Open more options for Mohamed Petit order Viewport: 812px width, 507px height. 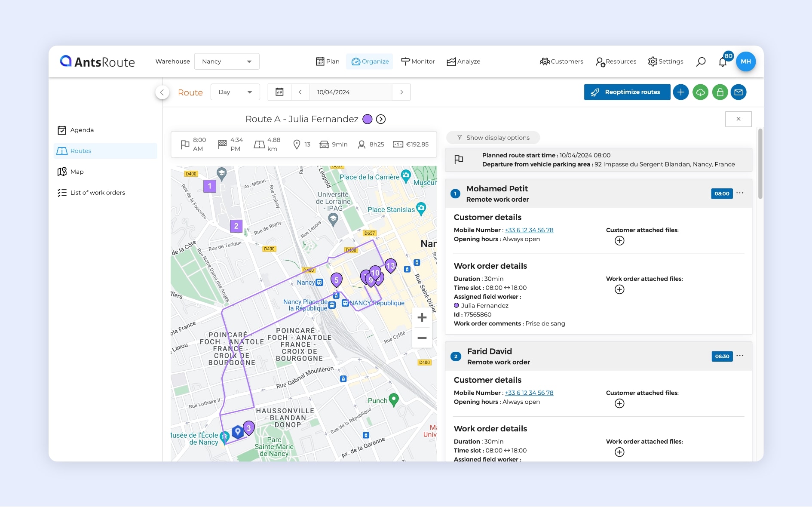click(740, 193)
